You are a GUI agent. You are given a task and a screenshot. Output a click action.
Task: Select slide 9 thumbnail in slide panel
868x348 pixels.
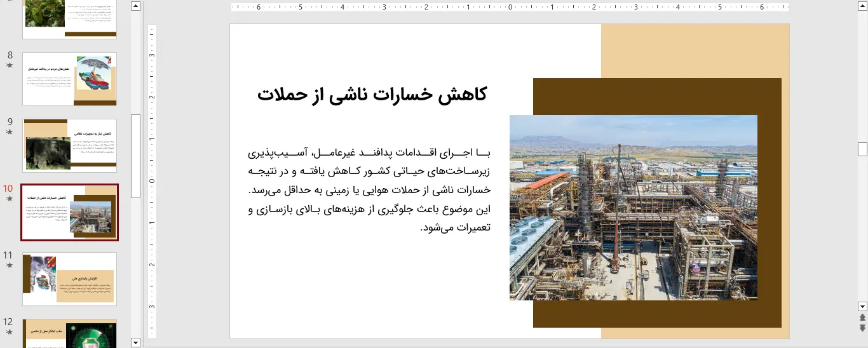(x=70, y=145)
